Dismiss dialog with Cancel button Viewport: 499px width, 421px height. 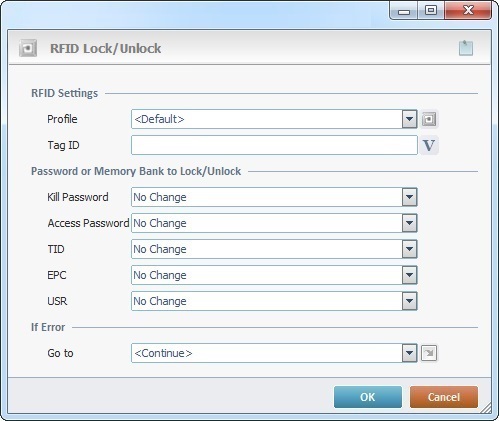click(x=444, y=397)
